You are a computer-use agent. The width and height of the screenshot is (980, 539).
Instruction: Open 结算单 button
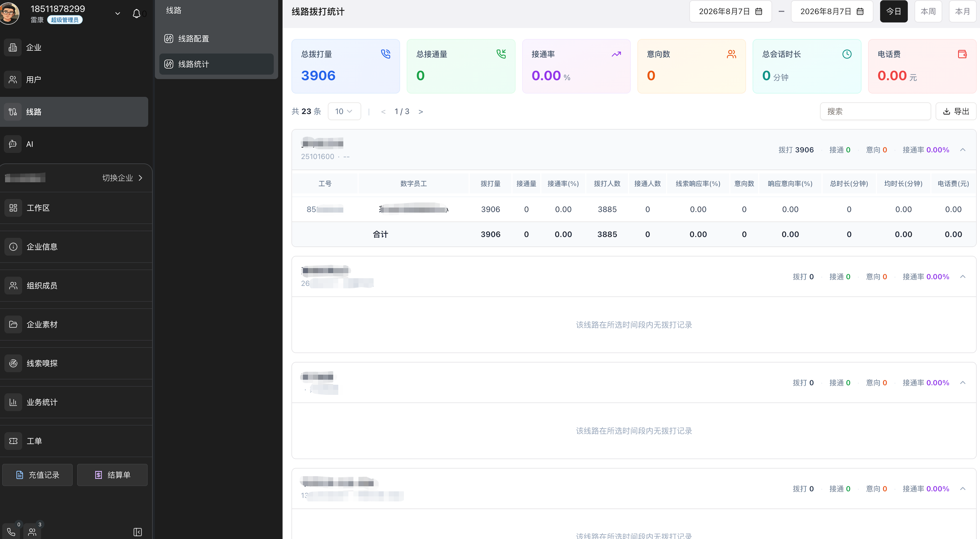[112, 474]
